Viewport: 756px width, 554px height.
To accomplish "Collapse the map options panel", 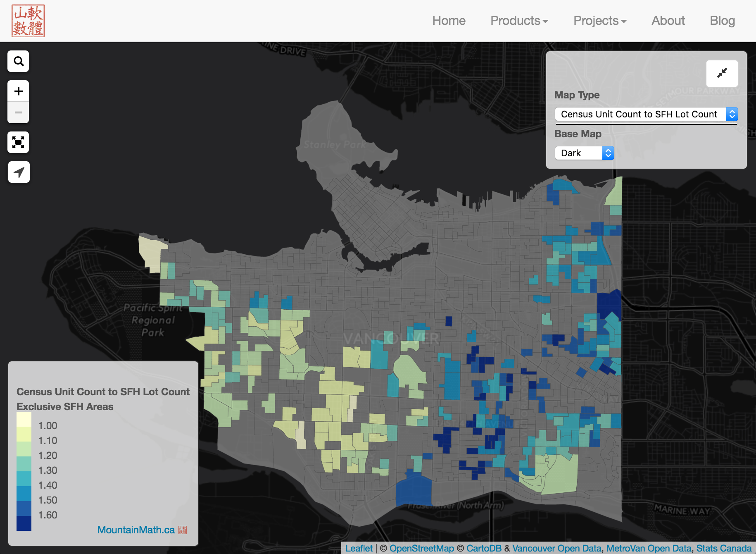I will click(722, 73).
